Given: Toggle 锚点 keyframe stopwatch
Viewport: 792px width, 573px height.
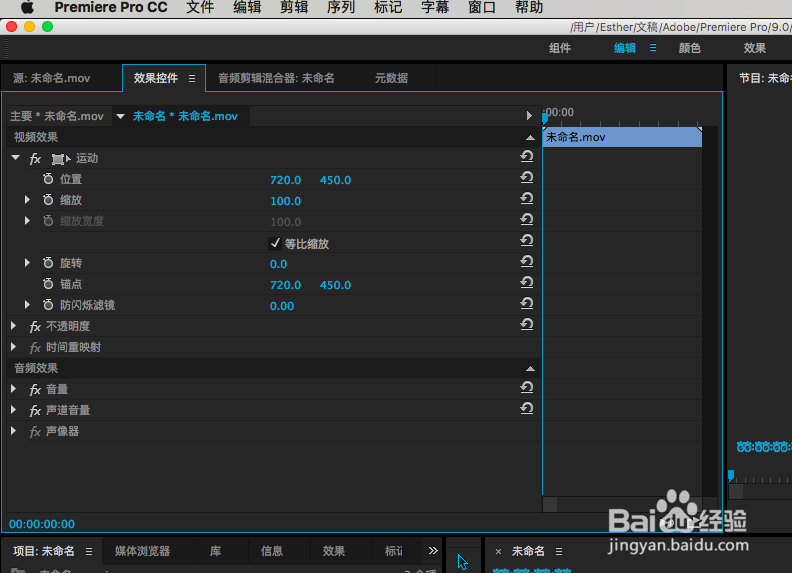Looking at the screenshot, I should tap(48, 284).
